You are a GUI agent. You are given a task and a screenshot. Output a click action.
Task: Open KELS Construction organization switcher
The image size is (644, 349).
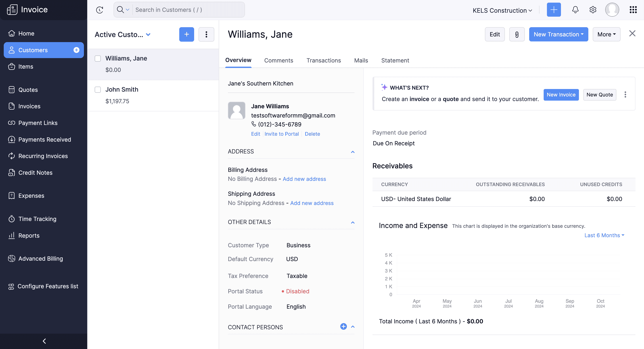pos(502,11)
